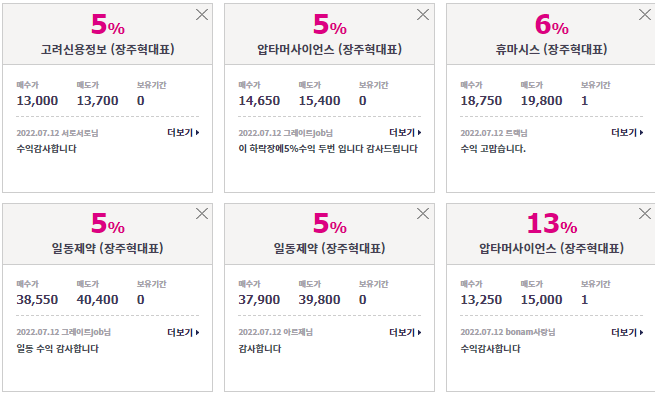Click the 13% return figure
The height and width of the screenshot is (396, 660).
pos(551,223)
